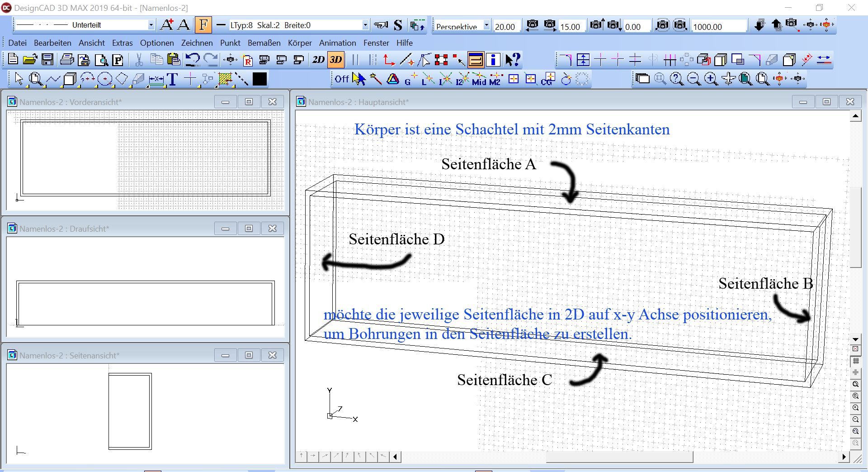Open the Perspektive view dropdown
Image resolution: width=868 pixels, height=472 pixels.
click(x=486, y=25)
